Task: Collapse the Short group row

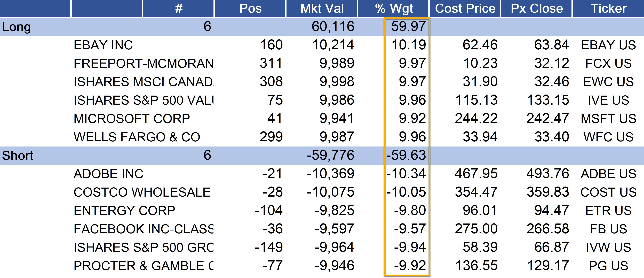Action: 18,155
